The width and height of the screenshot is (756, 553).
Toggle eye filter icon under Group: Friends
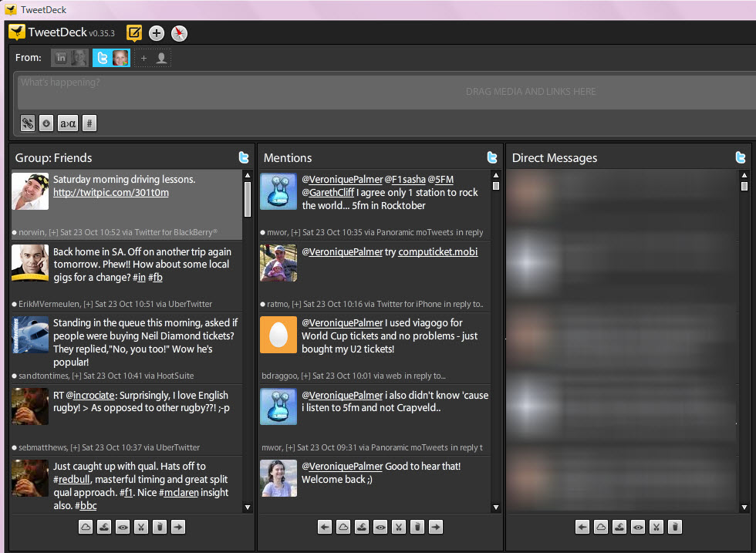pos(123,527)
